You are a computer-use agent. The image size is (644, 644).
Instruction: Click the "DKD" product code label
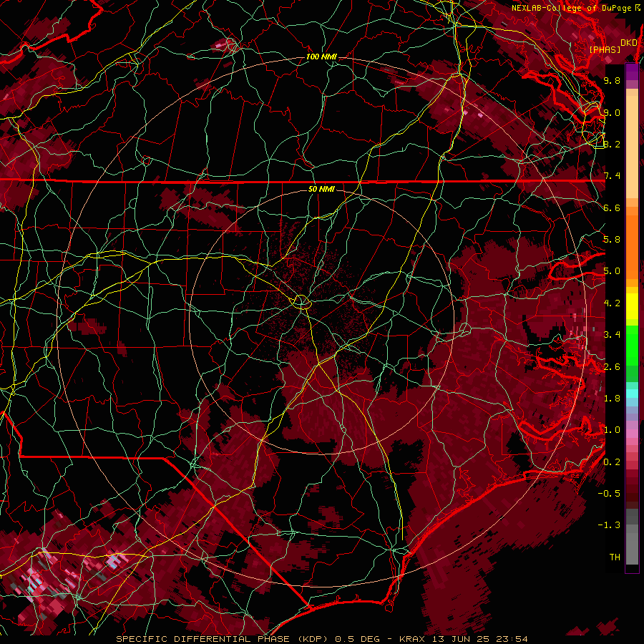[x=629, y=43]
